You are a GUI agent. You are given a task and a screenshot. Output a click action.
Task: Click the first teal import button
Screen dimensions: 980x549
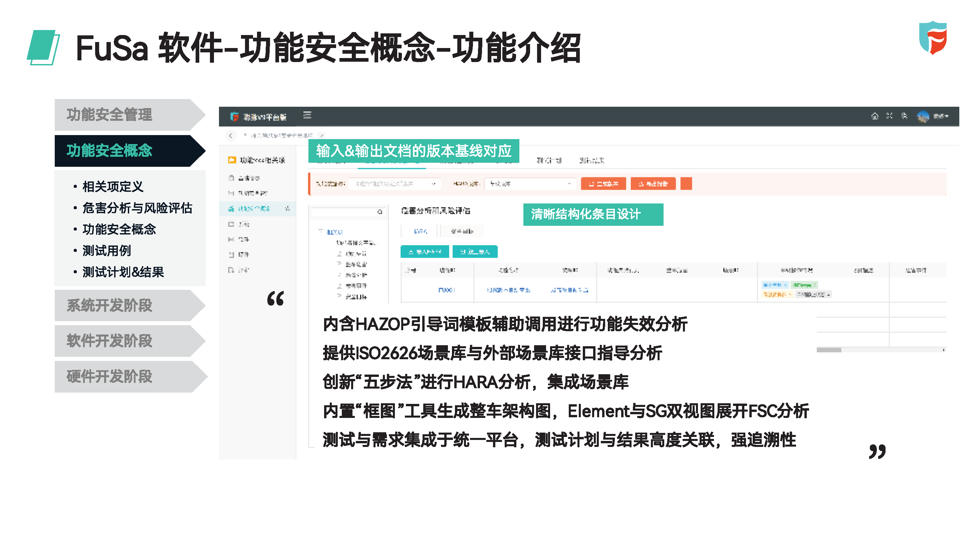click(425, 252)
